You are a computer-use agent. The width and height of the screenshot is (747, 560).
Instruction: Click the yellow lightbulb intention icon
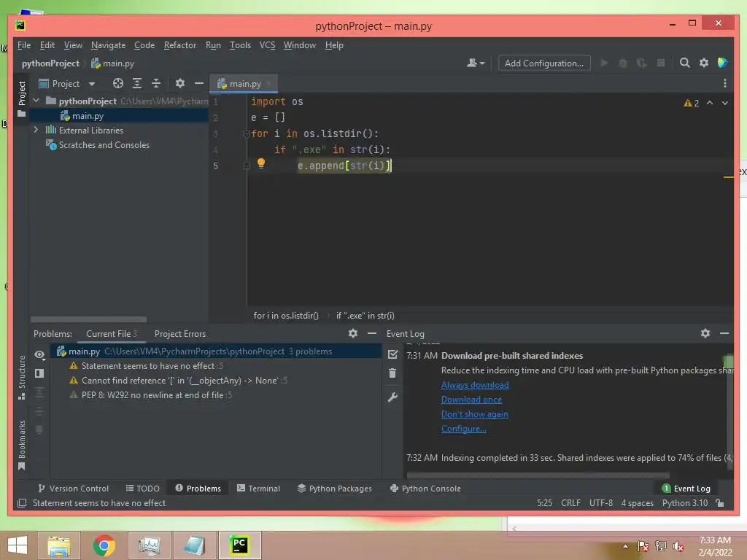click(x=261, y=163)
